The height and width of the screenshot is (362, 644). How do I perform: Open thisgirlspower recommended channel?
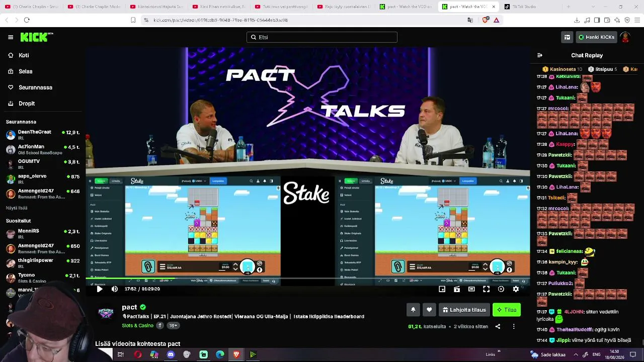click(43, 263)
